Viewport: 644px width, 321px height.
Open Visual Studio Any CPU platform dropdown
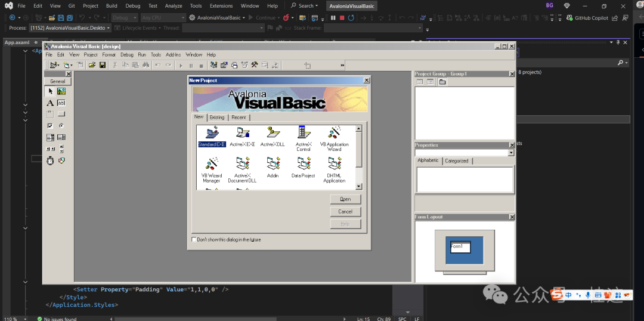point(163,18)
